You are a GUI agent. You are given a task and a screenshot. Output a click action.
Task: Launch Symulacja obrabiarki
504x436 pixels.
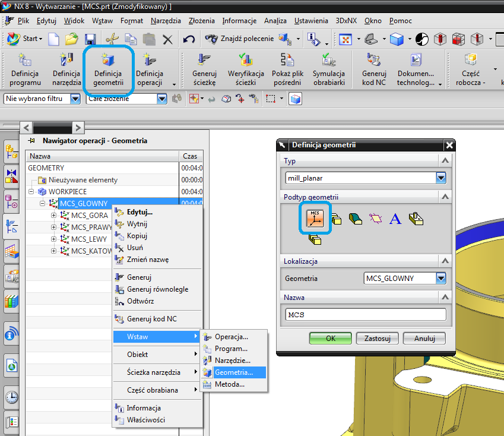tap(329, 69)
